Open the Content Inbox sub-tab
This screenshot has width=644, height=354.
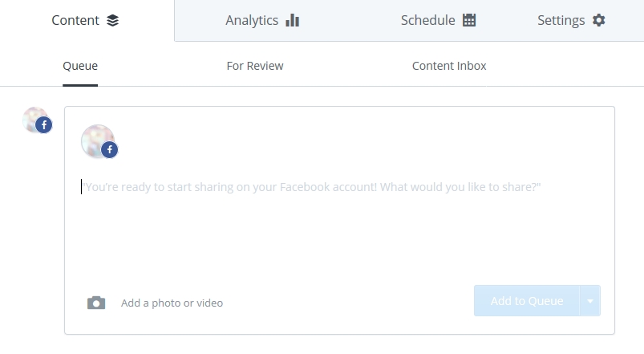(449, 66)
